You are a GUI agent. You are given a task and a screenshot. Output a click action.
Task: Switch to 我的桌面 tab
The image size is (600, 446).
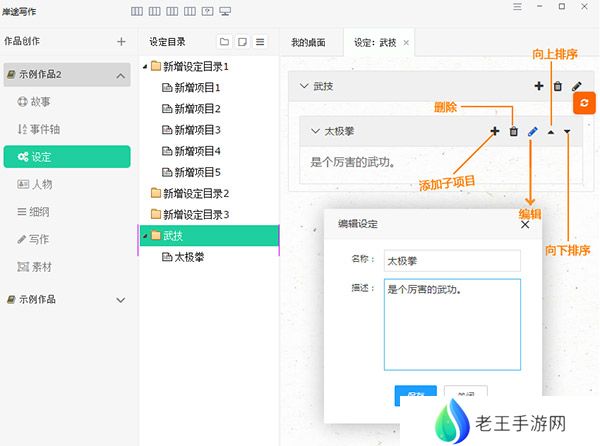pos(308,42)
